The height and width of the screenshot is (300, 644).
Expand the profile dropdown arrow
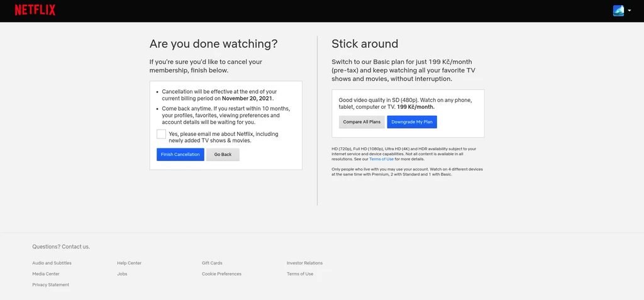629,11
